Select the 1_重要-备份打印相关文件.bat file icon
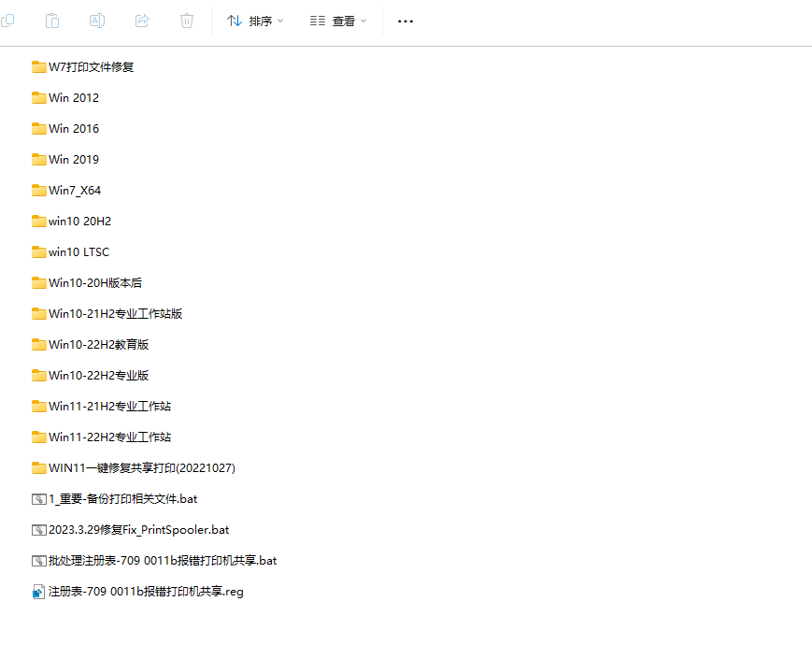Screen dimensions: 812x659 [38, 499]
